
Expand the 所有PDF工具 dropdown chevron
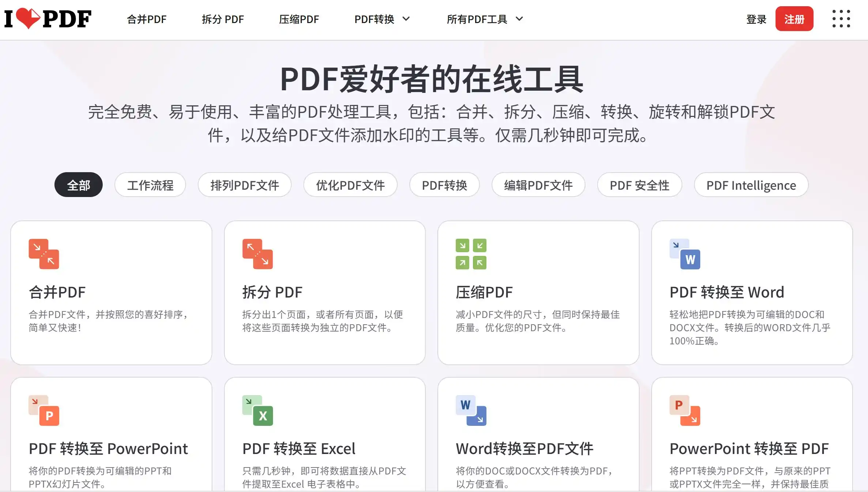(x=519, y=19)
